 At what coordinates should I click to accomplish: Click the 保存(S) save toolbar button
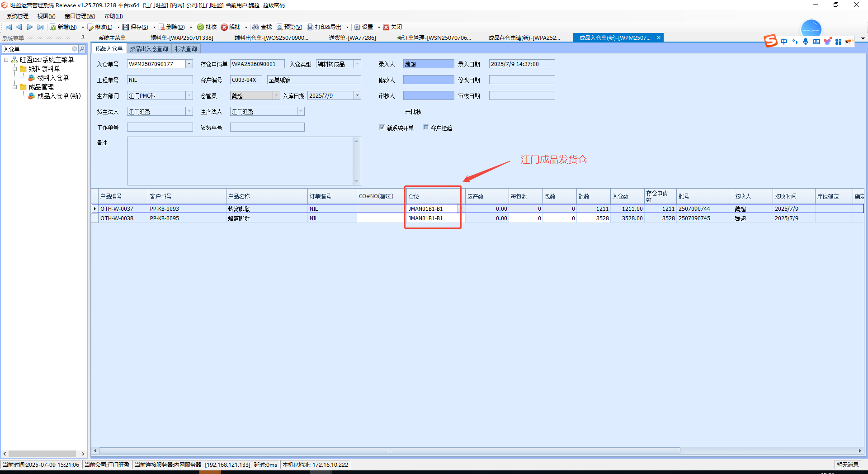pyautogui.click(x=136, y=27)
